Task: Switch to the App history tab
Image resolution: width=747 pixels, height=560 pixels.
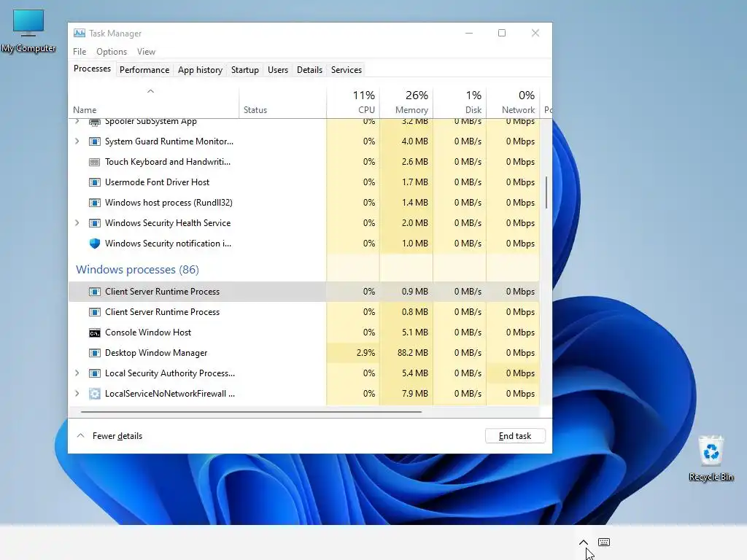Action: [x=200, y=70]
